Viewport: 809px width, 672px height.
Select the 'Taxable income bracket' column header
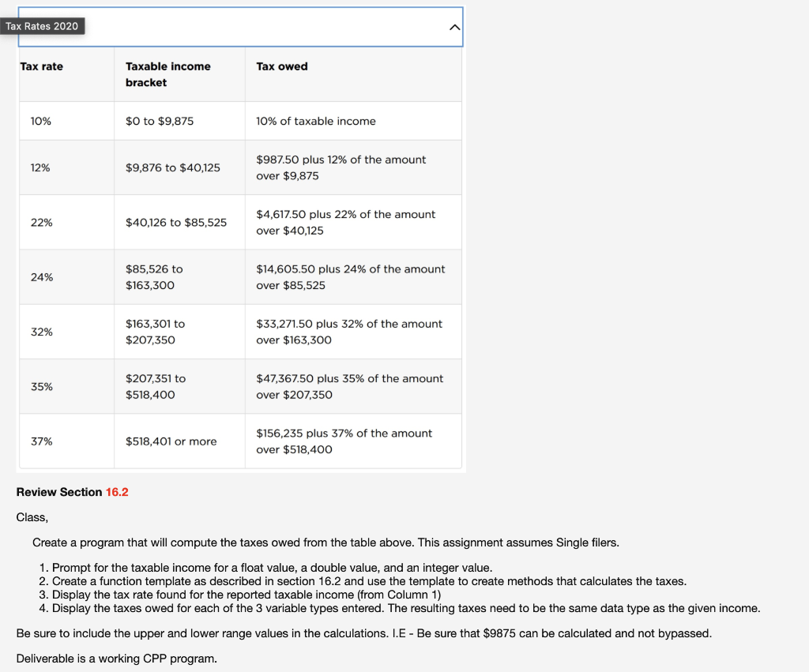click(x=179, y=74)
